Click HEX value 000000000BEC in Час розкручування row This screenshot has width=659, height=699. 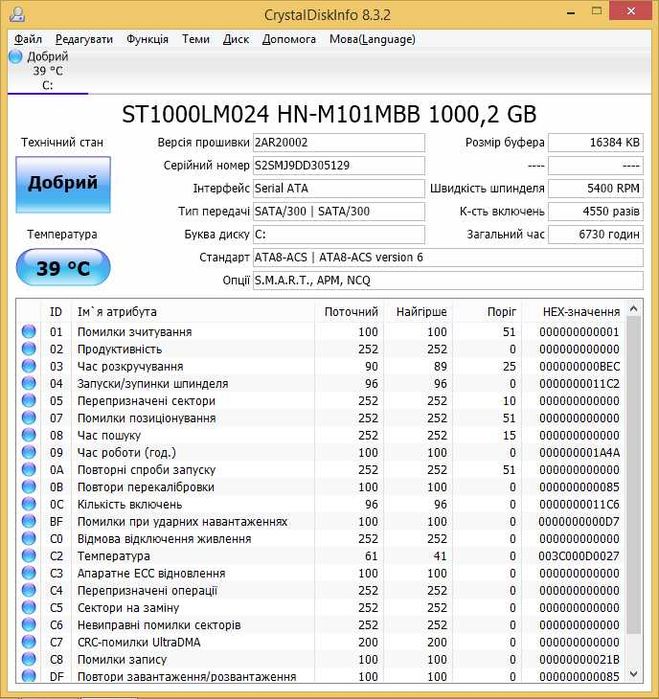click(579, 366)
